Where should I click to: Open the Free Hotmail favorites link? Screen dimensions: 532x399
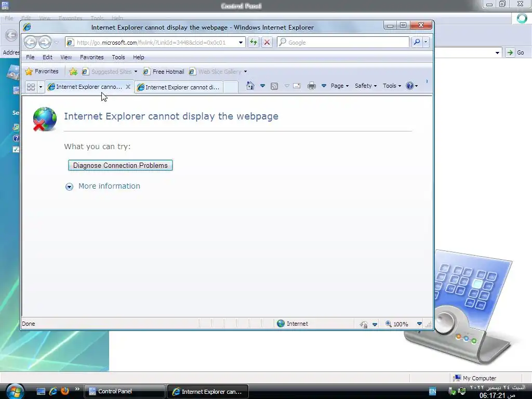point(164,72)
